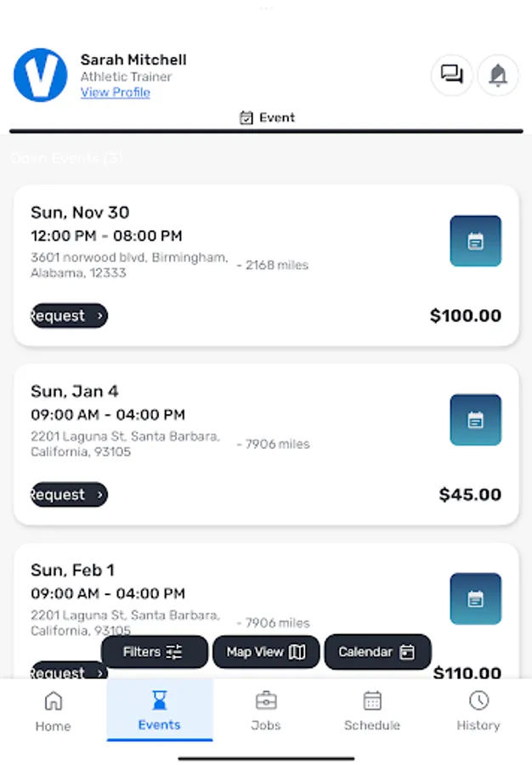Open the chat messages icon

click(x=451, y=75)
